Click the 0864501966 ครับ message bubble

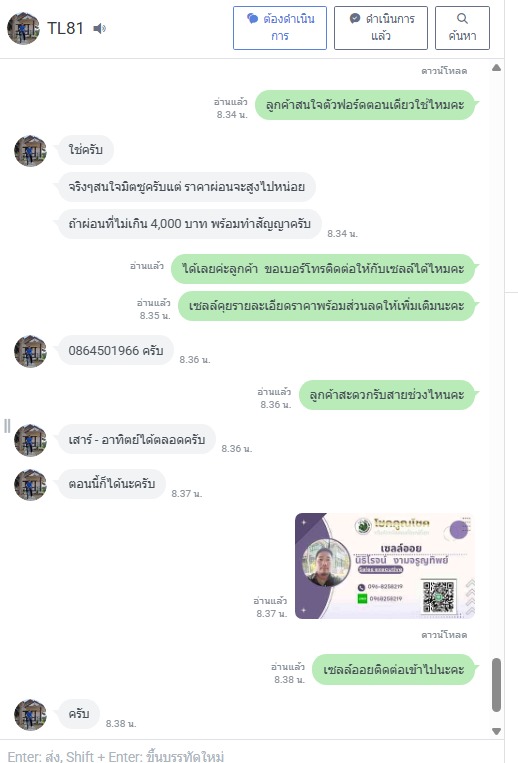pyautogui.click(x=116, y=350)
